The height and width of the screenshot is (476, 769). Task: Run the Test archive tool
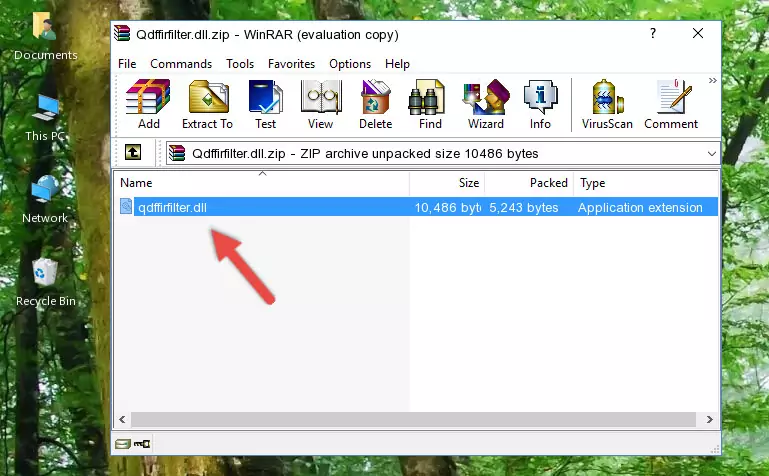pyautogui.click(x=265, y=104)
